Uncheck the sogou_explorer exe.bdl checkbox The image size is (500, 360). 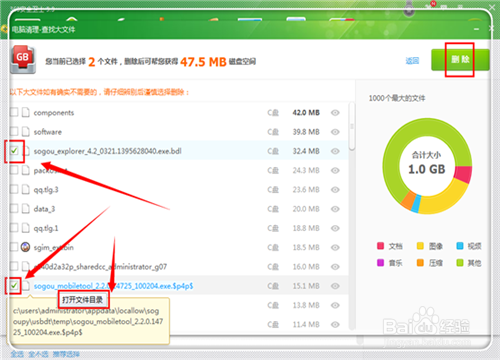point(14,151)
